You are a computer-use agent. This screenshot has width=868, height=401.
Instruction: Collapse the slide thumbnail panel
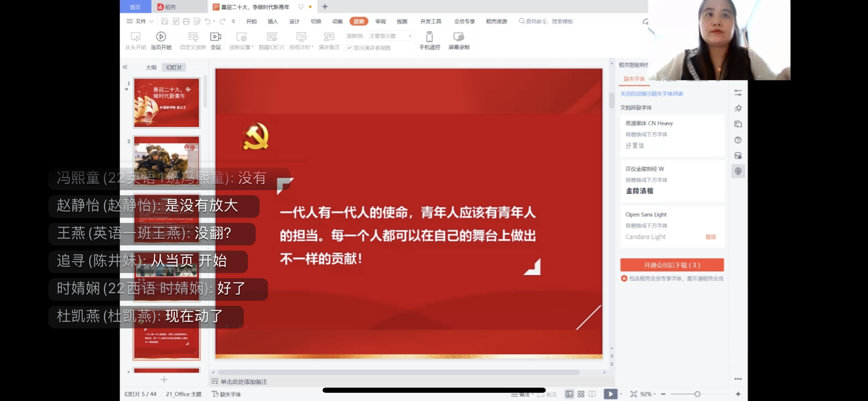pos(125,67)
